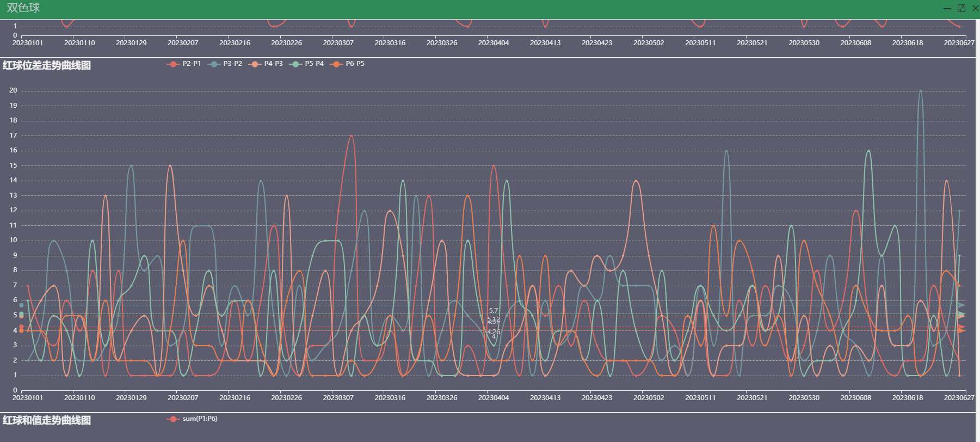Maximize the 双色球 window
Image resolution: width=980 pixels, height=442 pixels.
[961, 8]
